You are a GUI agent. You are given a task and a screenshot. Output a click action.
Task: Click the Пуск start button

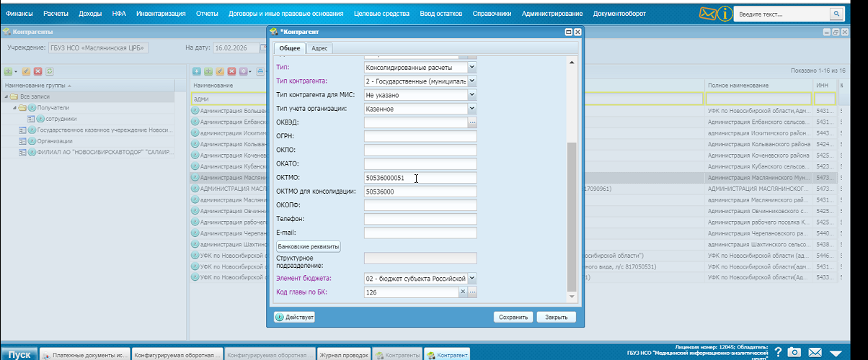tap(19, 354)
